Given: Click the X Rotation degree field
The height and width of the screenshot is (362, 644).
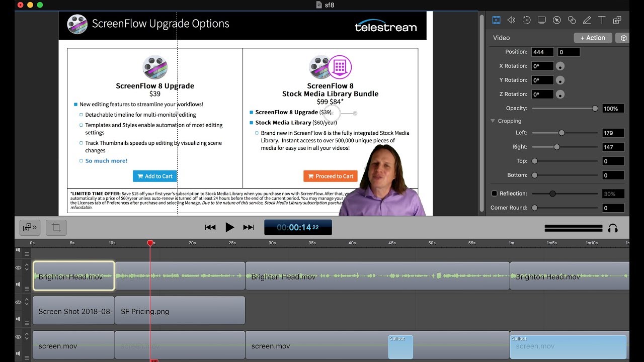Looking at the screenshot, I should (543, 66).
